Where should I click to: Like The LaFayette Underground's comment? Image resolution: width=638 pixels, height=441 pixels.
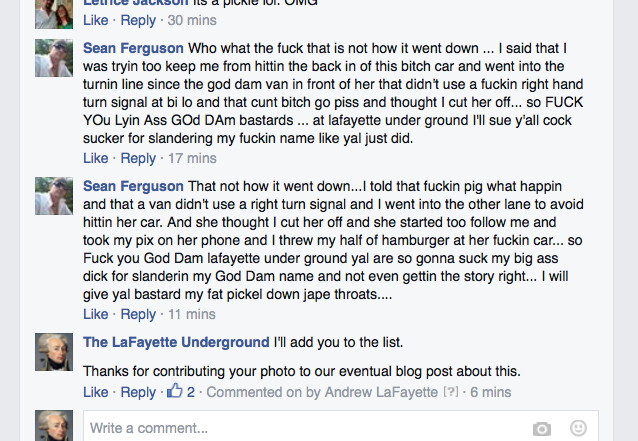(x=96, y=392)
